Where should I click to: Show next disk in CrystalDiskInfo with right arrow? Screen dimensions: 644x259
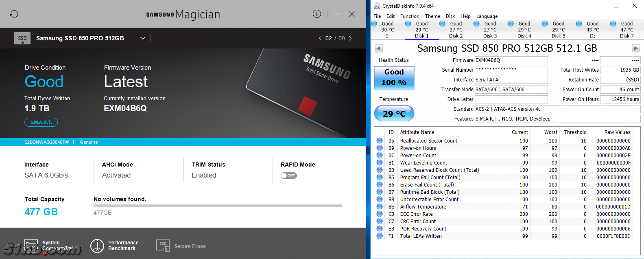pos(635,48)
